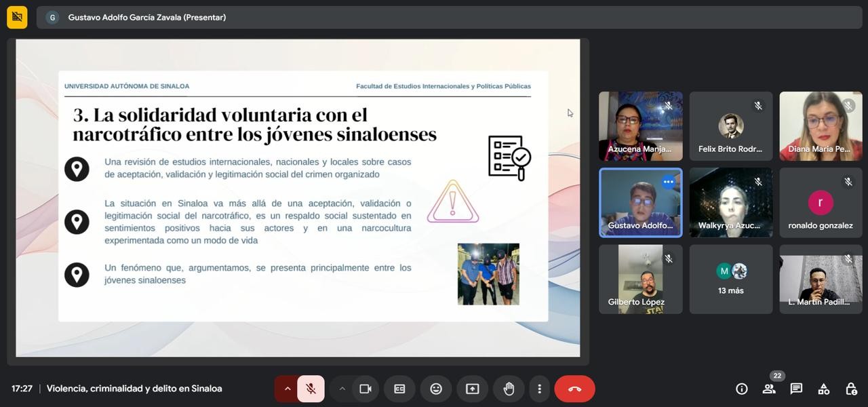Raise hand button
Viewport: 868px width, 407px height.
[509, 389]
